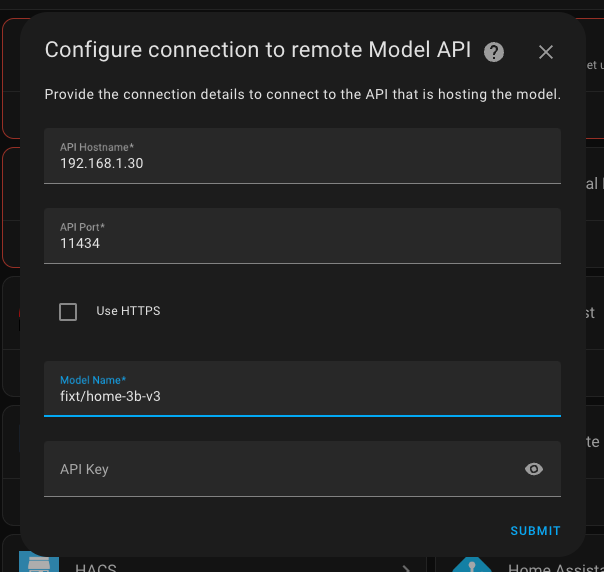
Task: Click the HACS integration icon
Action: point(39,562)
